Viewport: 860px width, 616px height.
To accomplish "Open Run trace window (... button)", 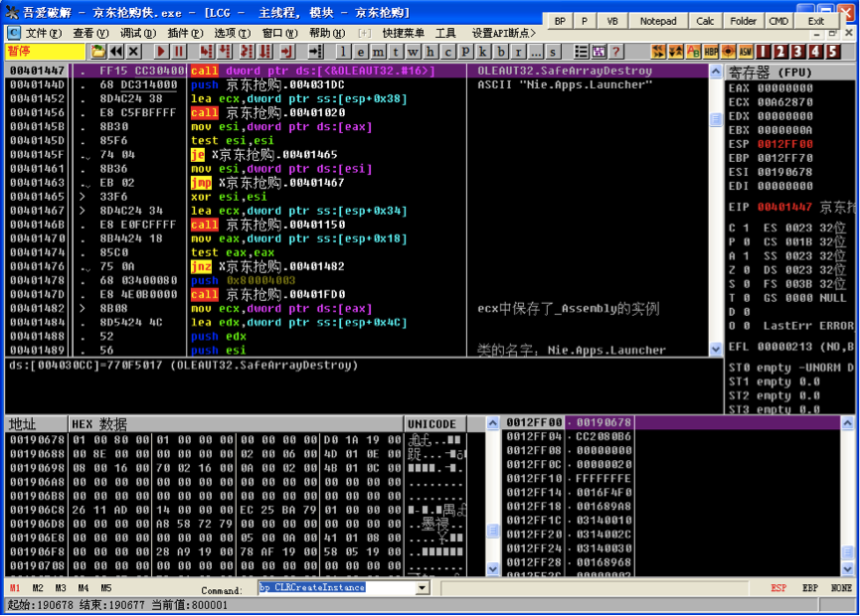I will click(x=536, y=52).
